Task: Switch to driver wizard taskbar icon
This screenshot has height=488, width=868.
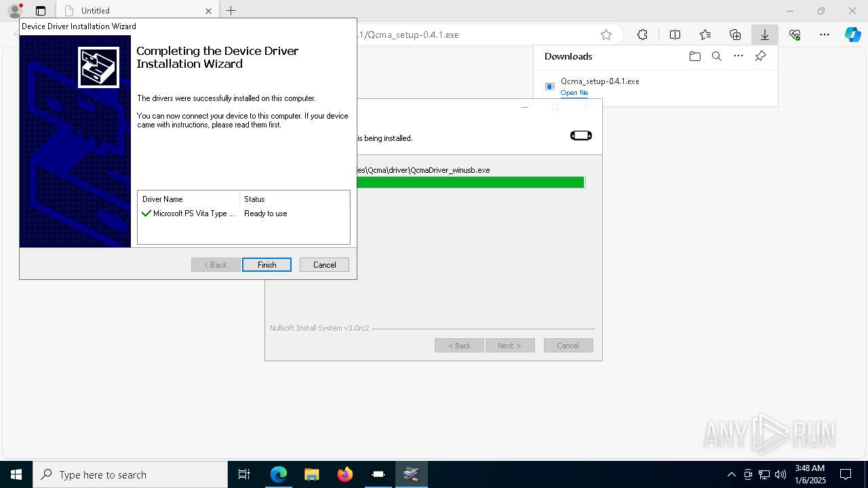Action: tap(412, 474)
